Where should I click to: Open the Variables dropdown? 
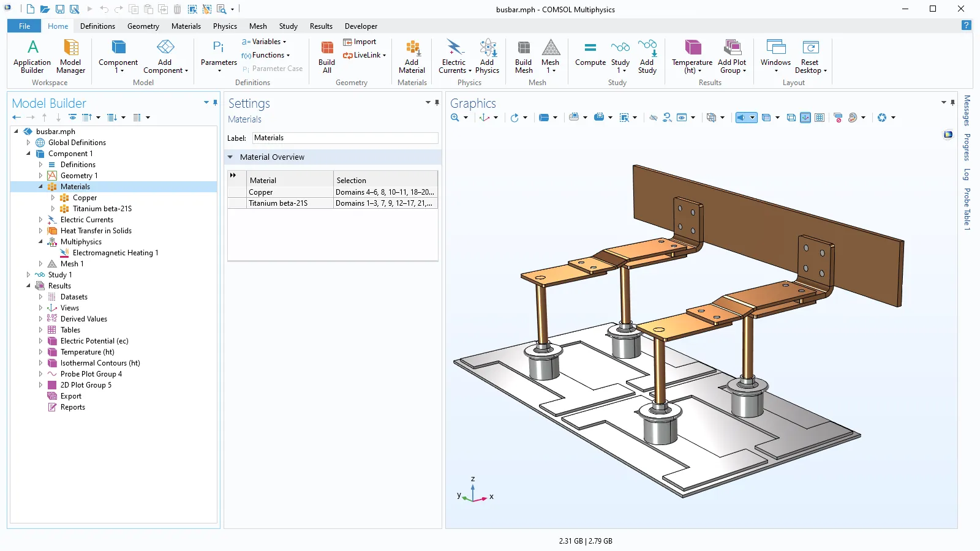265,42
